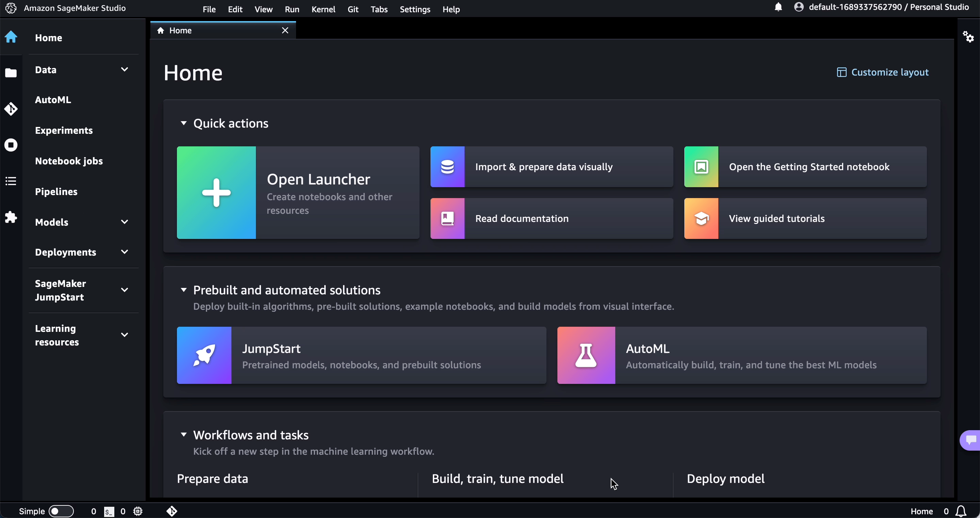
Task: Open notifications bell in top bar
Action: click(778, 7)
